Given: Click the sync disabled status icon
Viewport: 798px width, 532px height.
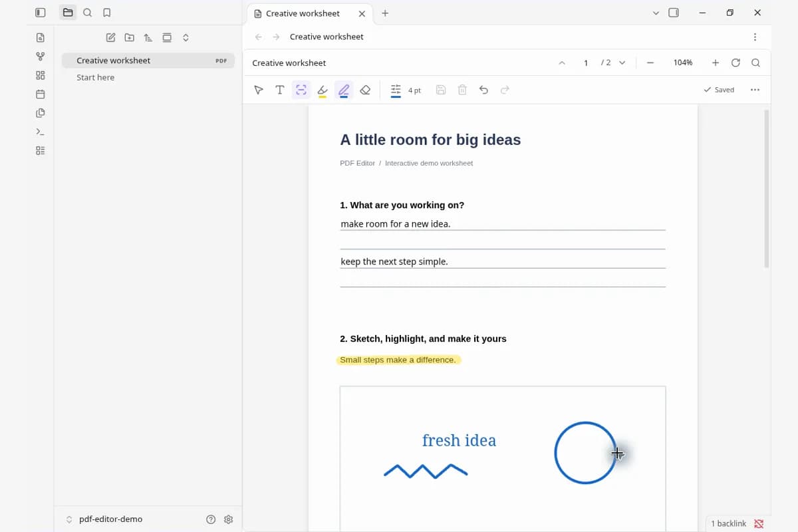Looking at the screenshot, I should (x=759, y=523).
